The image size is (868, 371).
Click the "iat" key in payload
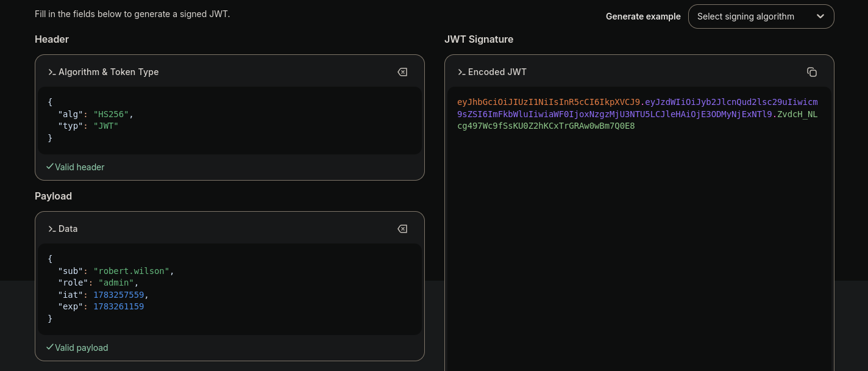[70, 295]
